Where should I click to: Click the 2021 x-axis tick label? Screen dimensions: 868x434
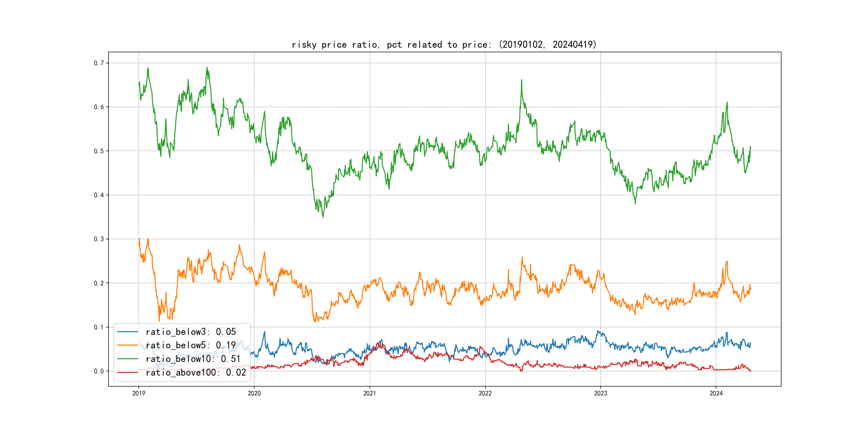point(370,393)
